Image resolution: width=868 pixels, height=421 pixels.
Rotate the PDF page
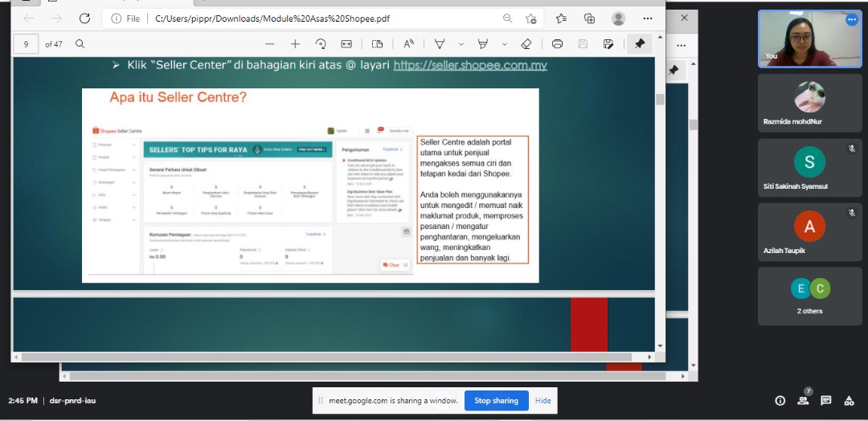coord(321,44)
